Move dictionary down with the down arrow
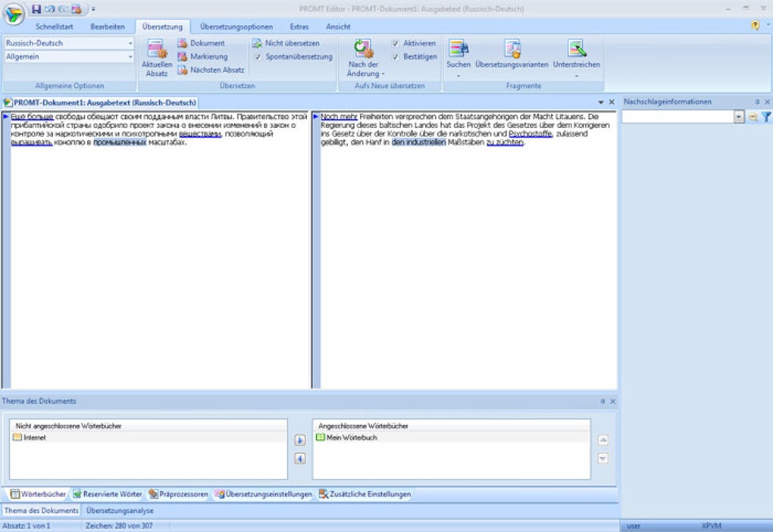This screenshot has height=532, width=773. [603, 458]
